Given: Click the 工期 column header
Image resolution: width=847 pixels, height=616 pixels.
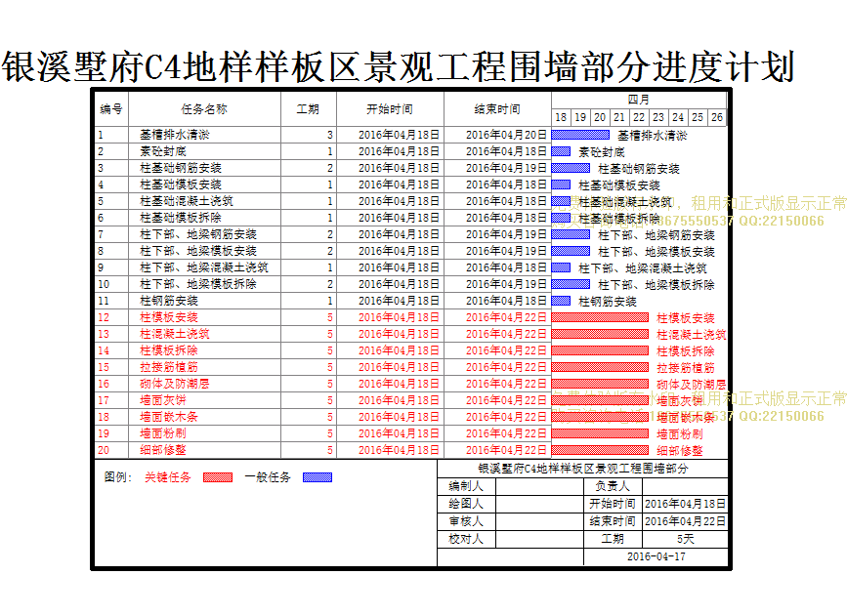Looking at the screenshot, I should [x=308, y=109].
